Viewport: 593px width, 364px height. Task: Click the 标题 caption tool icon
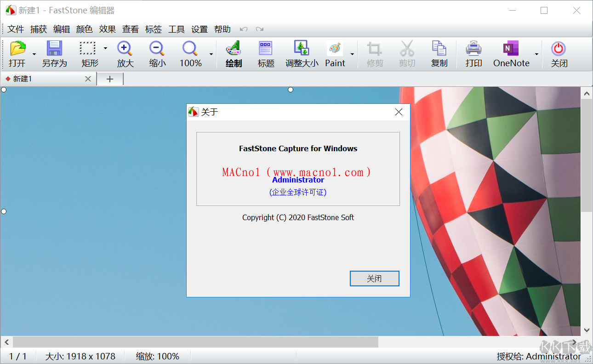click(266, 48)
